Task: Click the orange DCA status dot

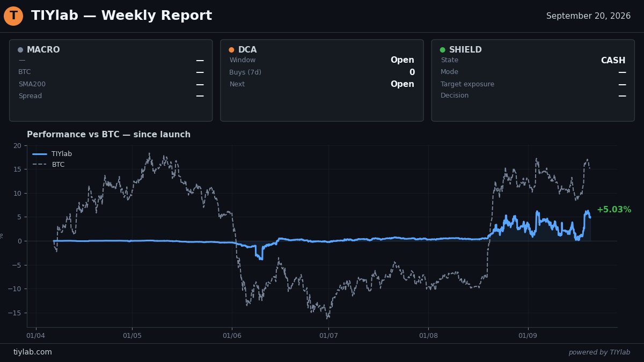Action: coord(231,50)
